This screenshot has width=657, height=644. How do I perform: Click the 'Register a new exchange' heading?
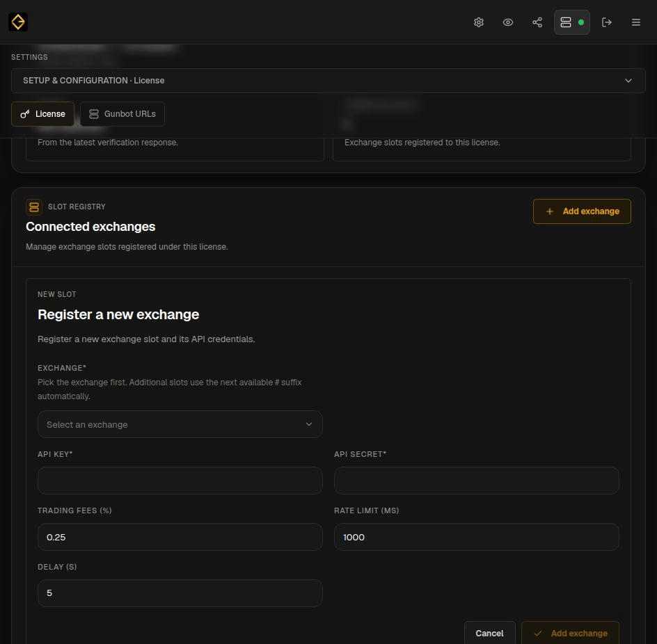click(118, 314)
